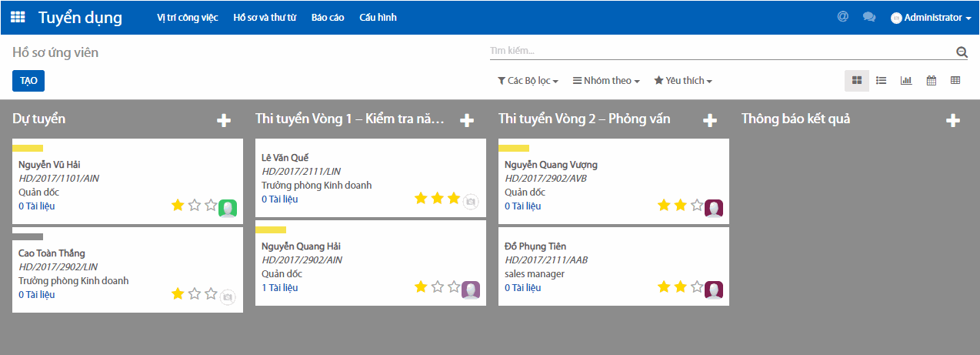Image resolution: width=980 pixels, height=355 pixels.
Task: Open the apps grid menu icon
Action: pos(18,17)
